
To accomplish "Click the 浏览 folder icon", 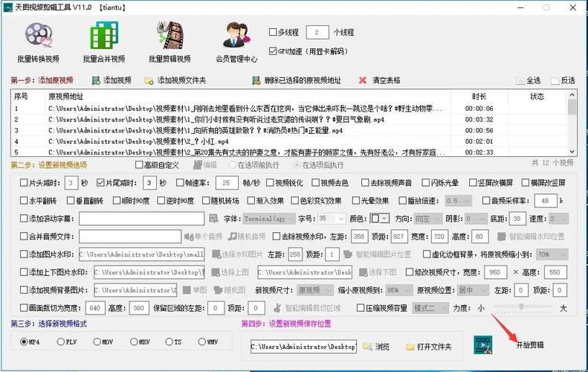I will click(367, 347).
